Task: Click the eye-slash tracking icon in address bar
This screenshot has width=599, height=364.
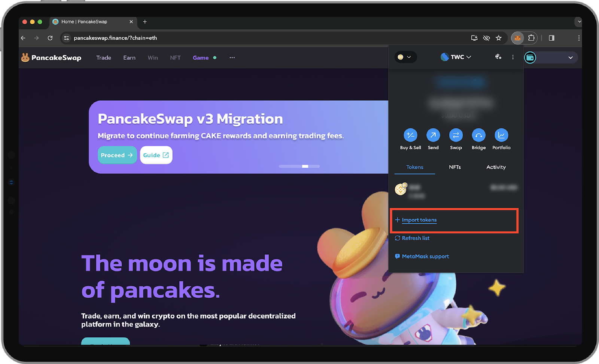Action: pos(486,38)
